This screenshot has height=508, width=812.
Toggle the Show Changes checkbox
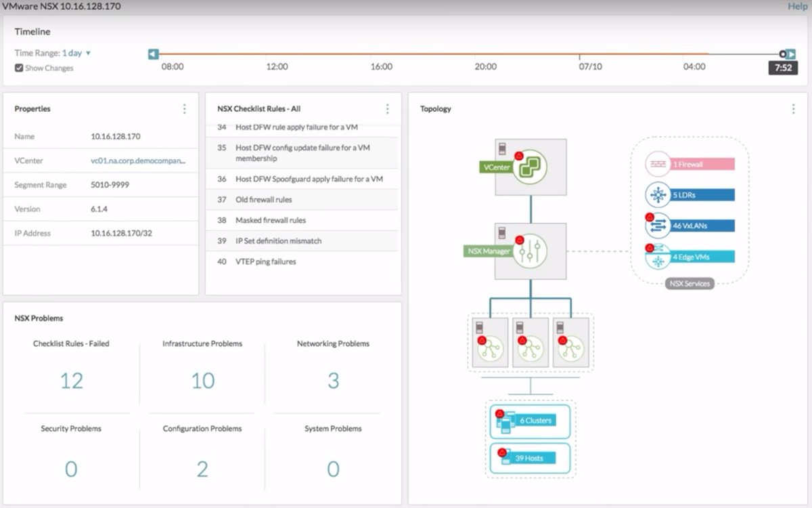coord(19,68)
